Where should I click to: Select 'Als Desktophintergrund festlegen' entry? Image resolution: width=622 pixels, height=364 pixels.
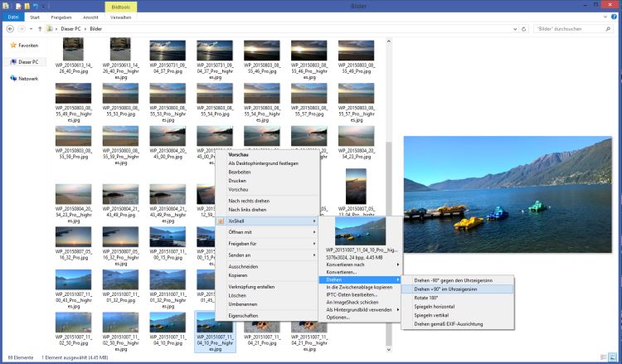tap(263, 163)
